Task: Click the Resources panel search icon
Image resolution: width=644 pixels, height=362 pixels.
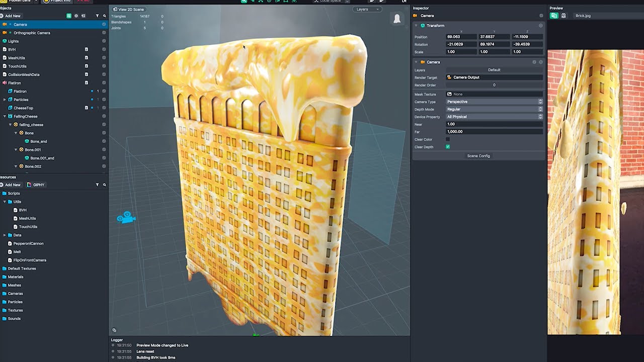Action: (x=104, y=185)
